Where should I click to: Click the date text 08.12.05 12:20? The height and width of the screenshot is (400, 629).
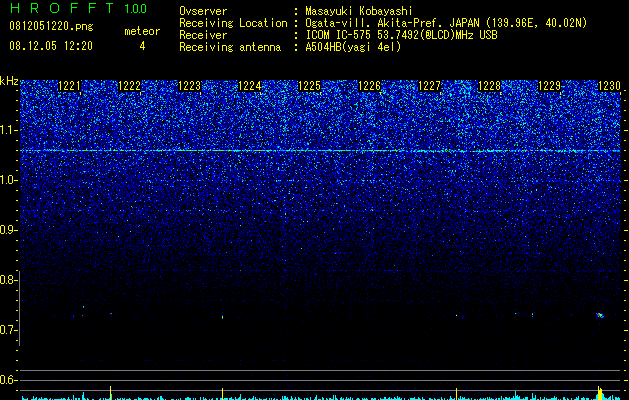click(x=51, y=46)
